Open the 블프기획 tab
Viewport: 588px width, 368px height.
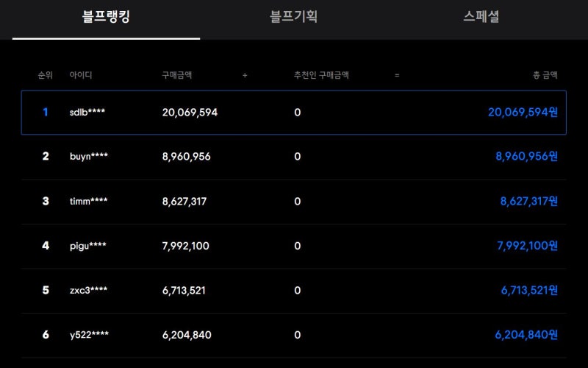293,17
